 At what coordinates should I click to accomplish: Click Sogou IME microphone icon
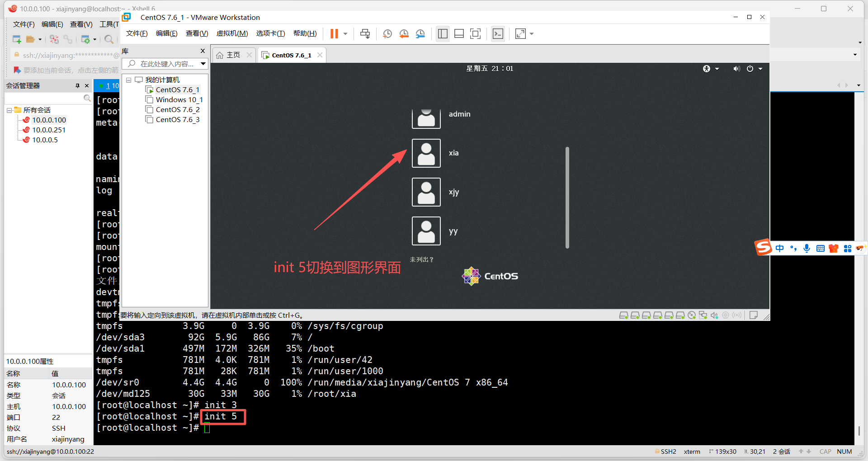click(807, 248)
